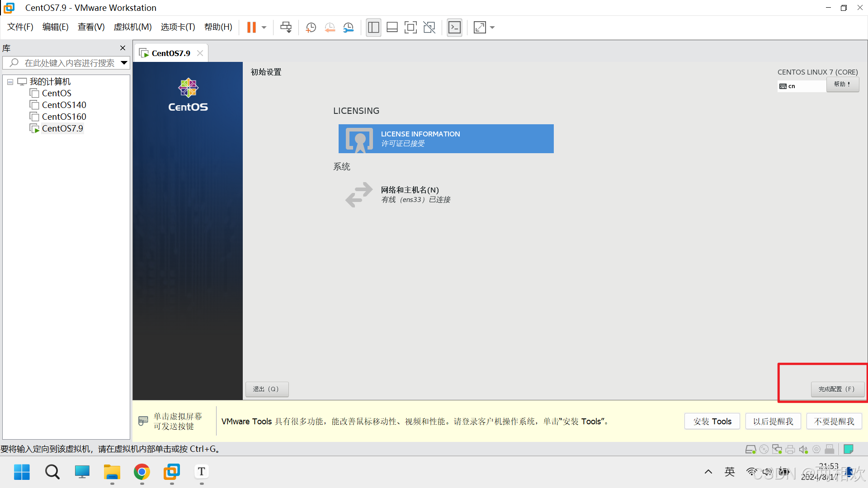Toggle the library sidebar view icon

(373, 28)
